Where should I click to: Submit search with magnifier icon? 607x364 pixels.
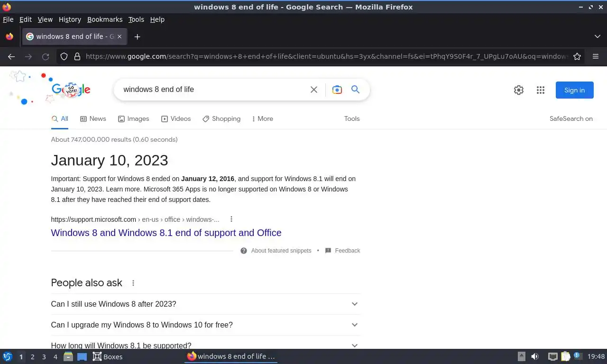355,89
